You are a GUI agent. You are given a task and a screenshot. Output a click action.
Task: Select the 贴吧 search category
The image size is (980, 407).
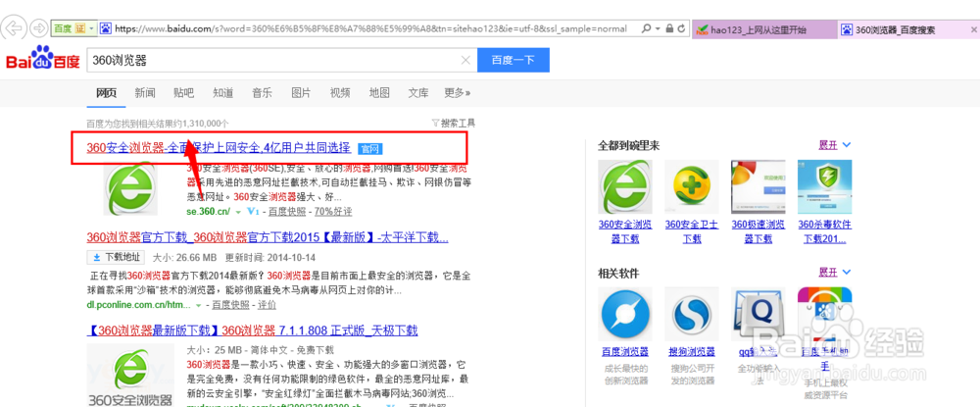click(184, 93)
